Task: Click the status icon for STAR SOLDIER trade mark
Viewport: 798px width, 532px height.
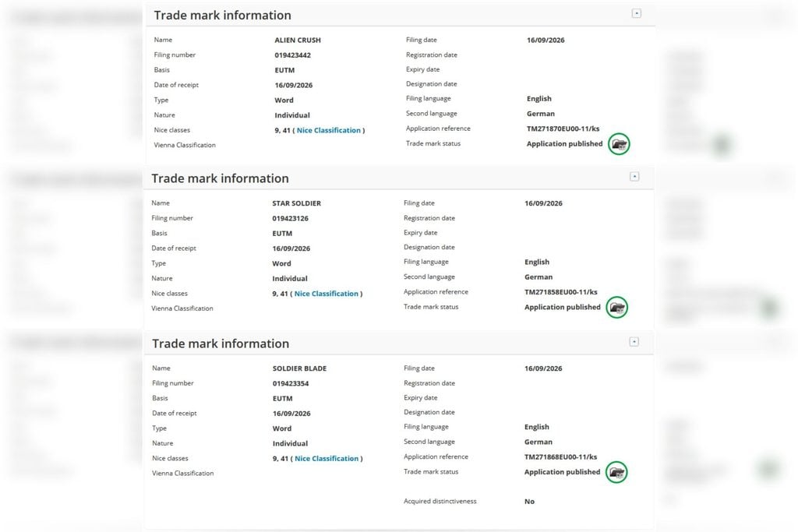Action: pyautogui.click(x=617, y=307)
